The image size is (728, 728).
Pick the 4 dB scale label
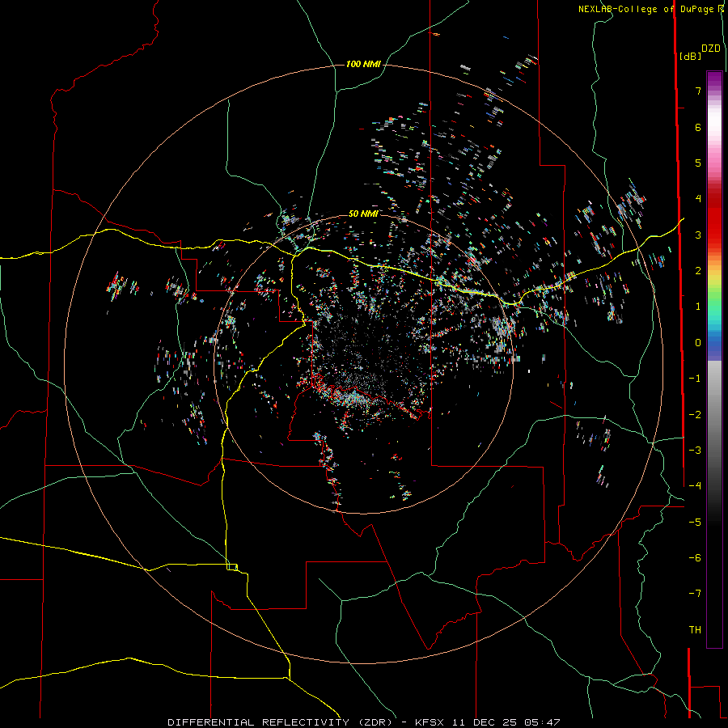coord(698,199)
